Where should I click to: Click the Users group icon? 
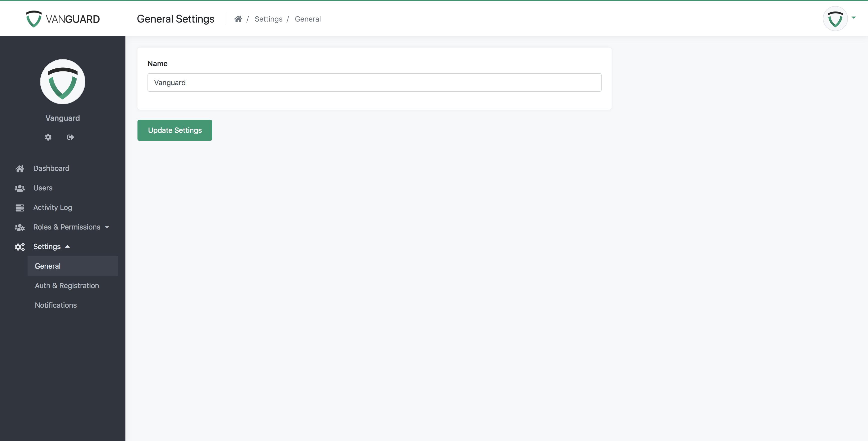(20, 188)
